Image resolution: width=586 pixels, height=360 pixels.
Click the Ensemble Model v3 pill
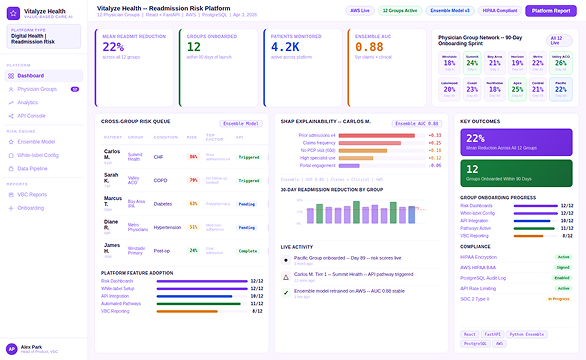click(450, 11)
